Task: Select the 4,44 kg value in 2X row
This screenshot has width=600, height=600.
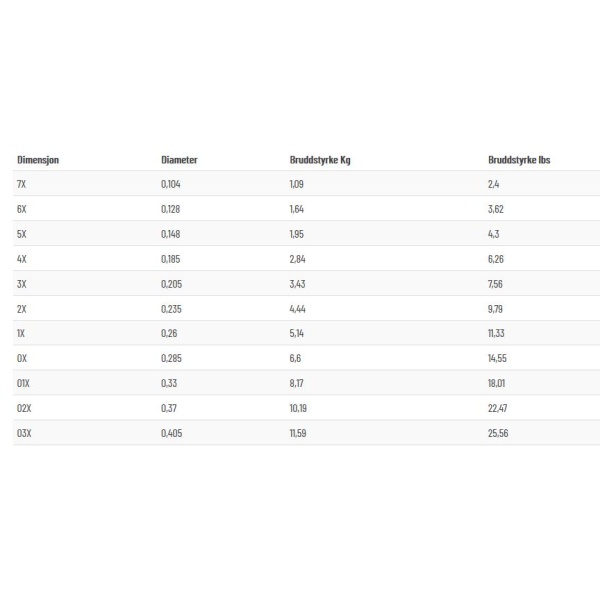Action: point(297,309)
